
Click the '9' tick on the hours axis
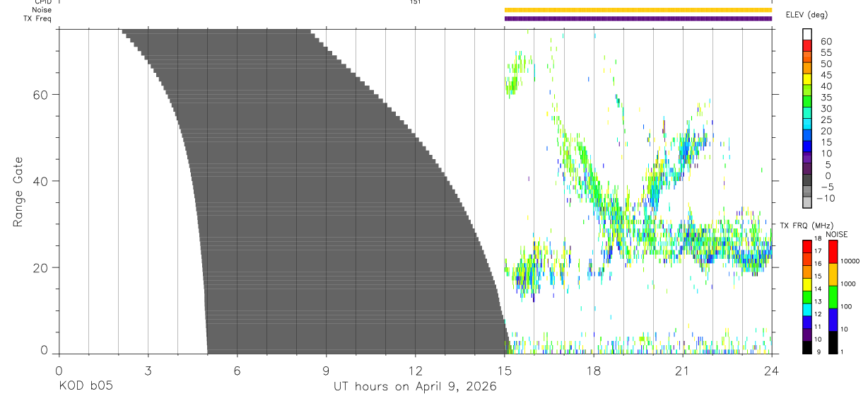click(x=326, y=371)
